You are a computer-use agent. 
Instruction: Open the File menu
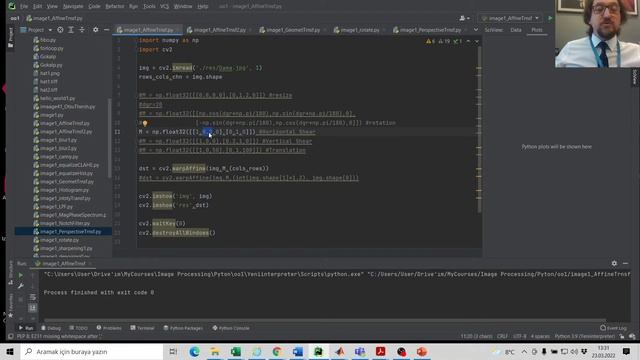pyautogui.click(x=24, y=6)
